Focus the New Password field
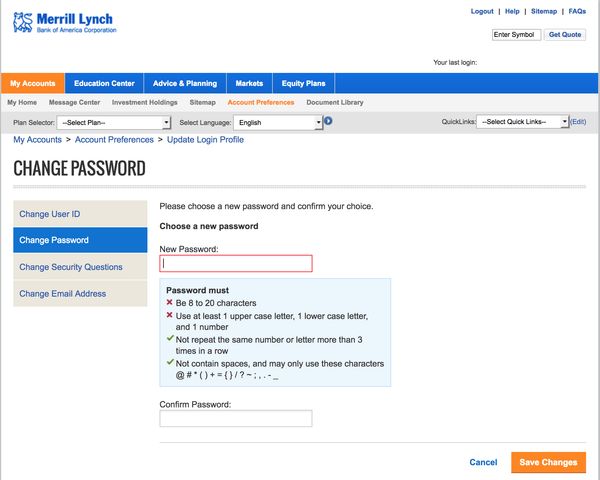Image resolution: width=600 pixels, height=480 pixels. (236, 263)
